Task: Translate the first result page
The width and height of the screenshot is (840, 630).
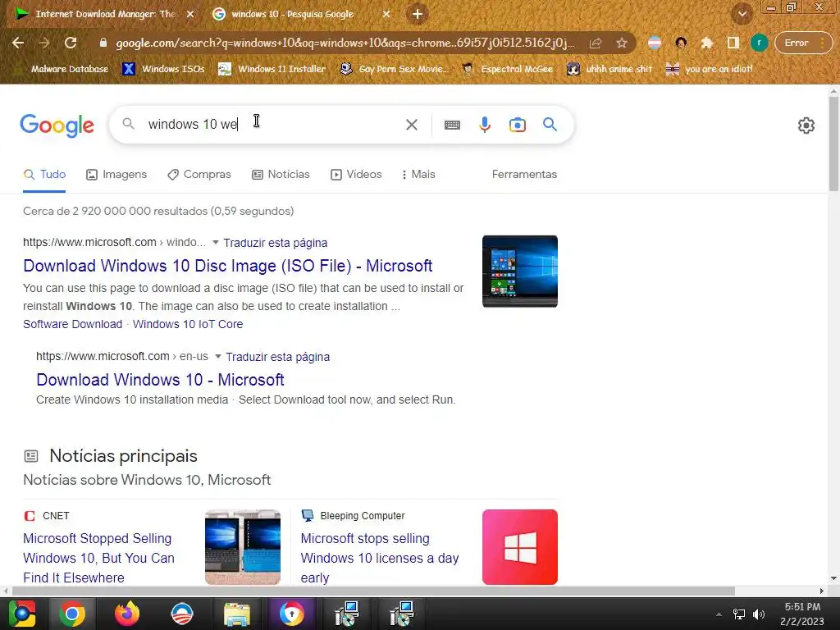Action: [x=276, y=243]
